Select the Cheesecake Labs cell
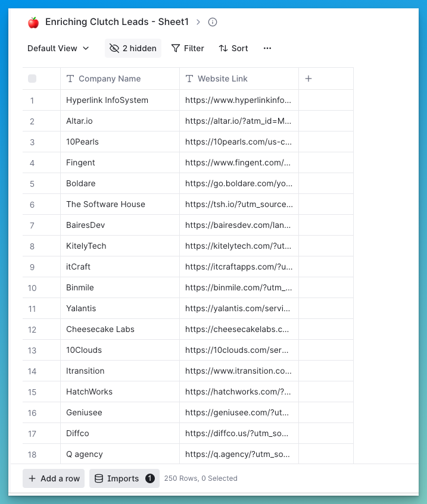This screenshot has height=504, width=427. [120, 330]
